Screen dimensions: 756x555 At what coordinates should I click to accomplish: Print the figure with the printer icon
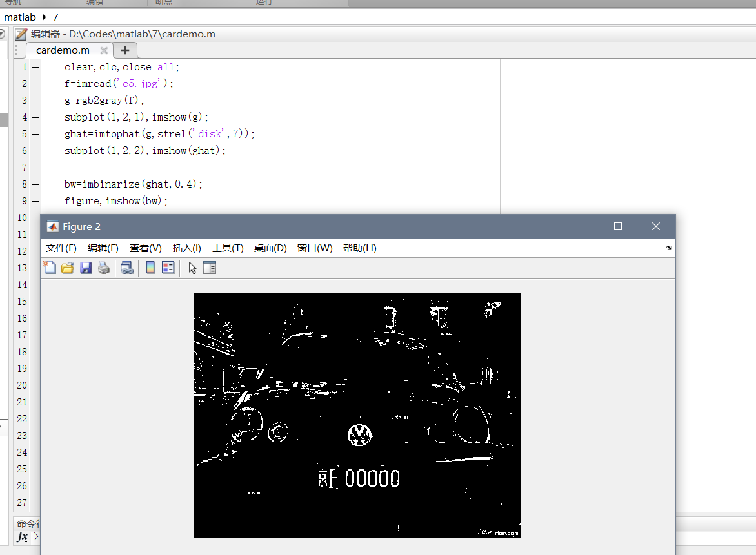pyautogui.click(x=104, y=268)
